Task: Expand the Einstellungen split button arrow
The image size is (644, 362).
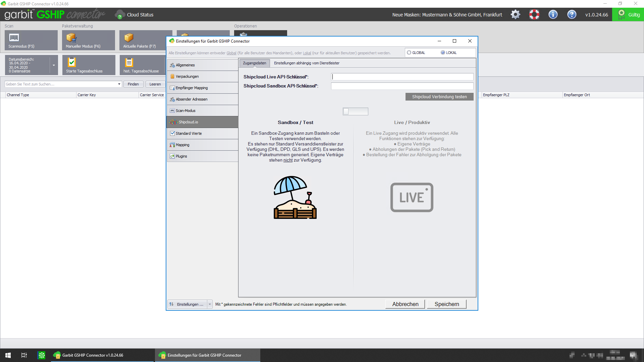Action: pyautogui.click(x=210, y=304)
